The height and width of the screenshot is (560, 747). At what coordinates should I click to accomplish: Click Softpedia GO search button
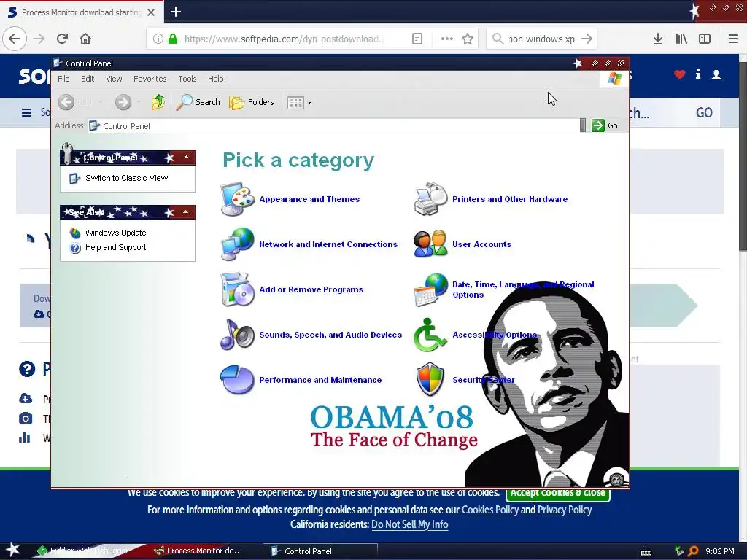[704, 113]
